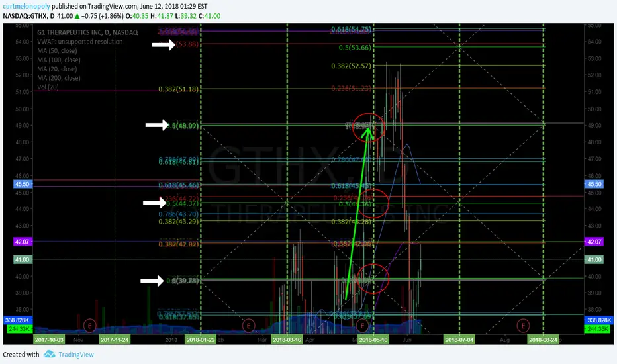Click the 41.00 price tag on left axis

[23, 259]
